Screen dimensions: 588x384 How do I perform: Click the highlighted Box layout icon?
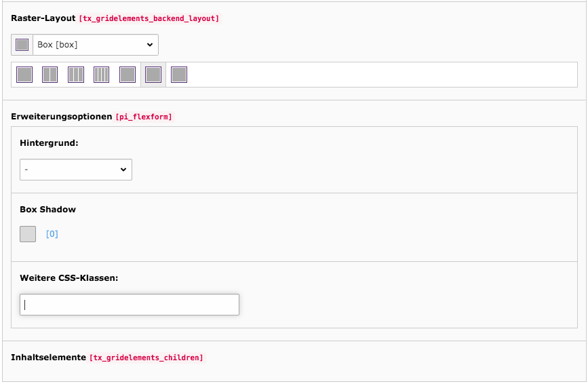coord(153,75)
